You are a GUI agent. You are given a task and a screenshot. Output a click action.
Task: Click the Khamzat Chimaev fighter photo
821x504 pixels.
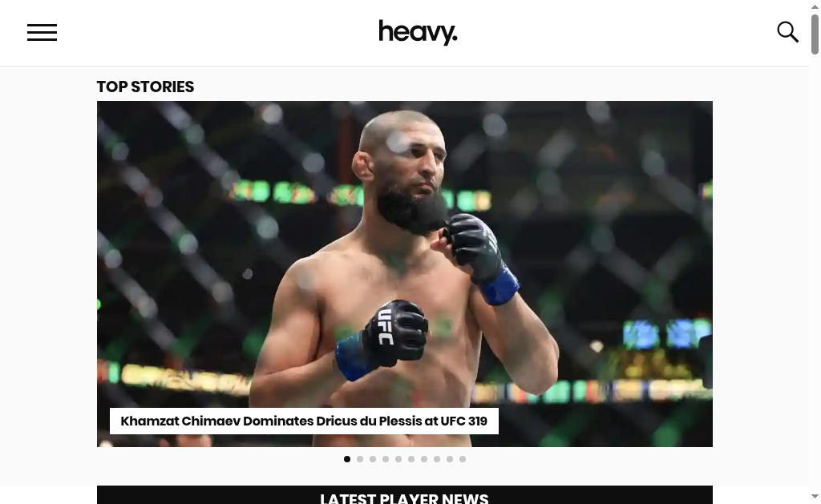(405, 252)
